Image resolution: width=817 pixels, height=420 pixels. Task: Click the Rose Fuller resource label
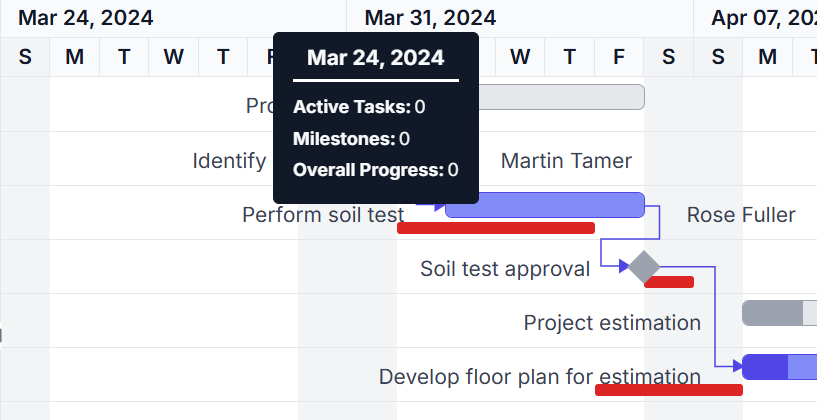click(741, 215)
